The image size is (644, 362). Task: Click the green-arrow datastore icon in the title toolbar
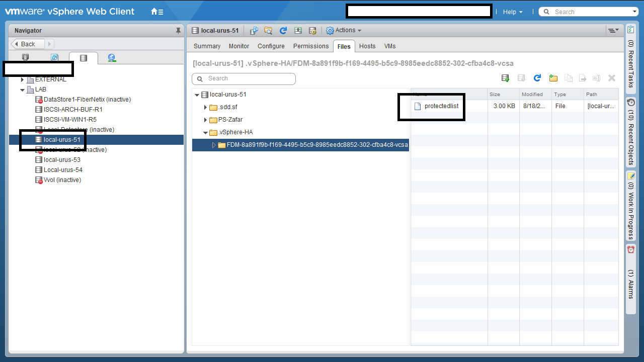(298, 31)
